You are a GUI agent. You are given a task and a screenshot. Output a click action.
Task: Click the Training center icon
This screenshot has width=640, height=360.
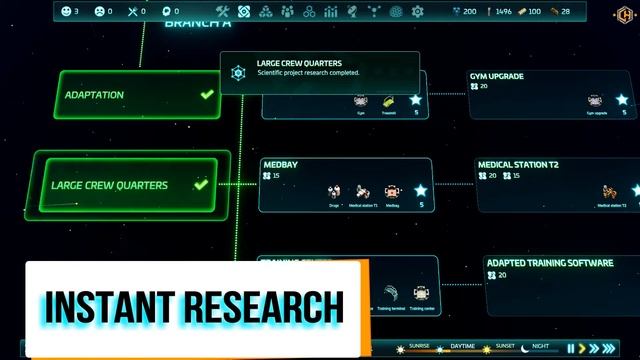(421, 293)
